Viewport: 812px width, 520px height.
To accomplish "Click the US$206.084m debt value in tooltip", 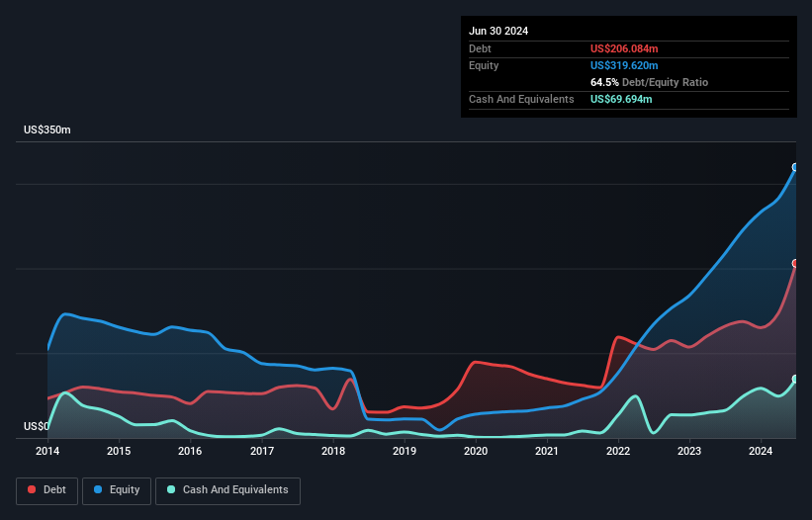I will (624, 48).
